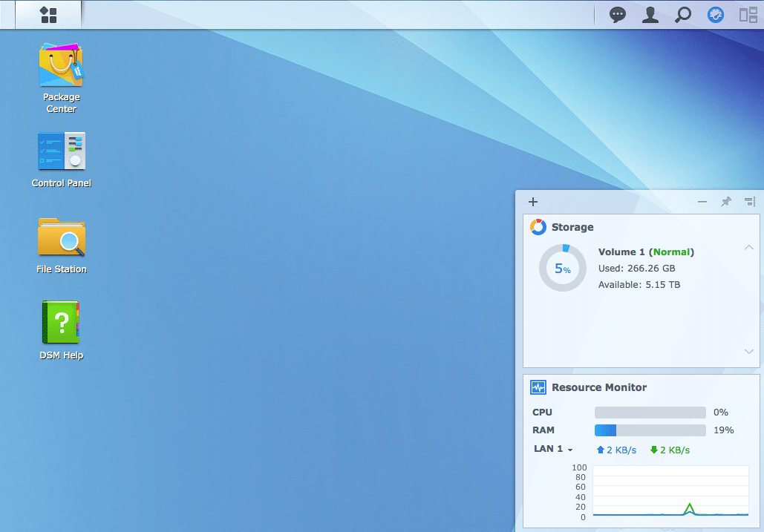
Task: Click the Resource Monitor title
Action: pos(599,387)
